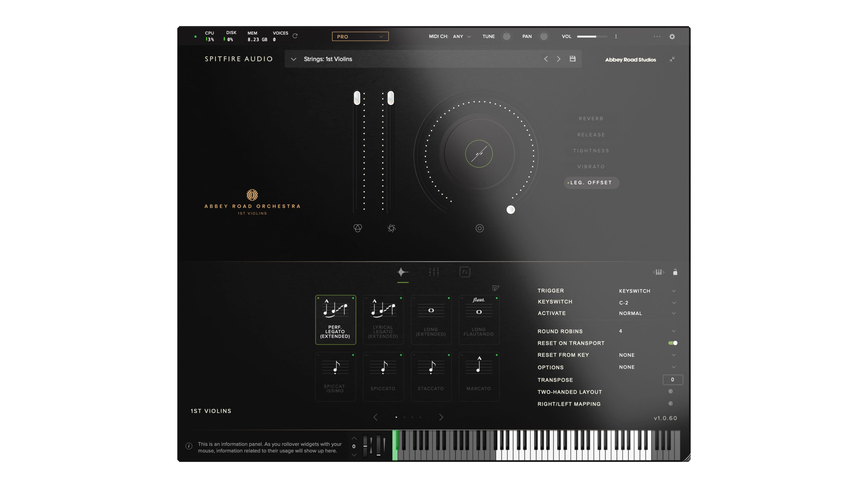
Task: Select the Reverb knob parameter
Action: tap(591, 119)
